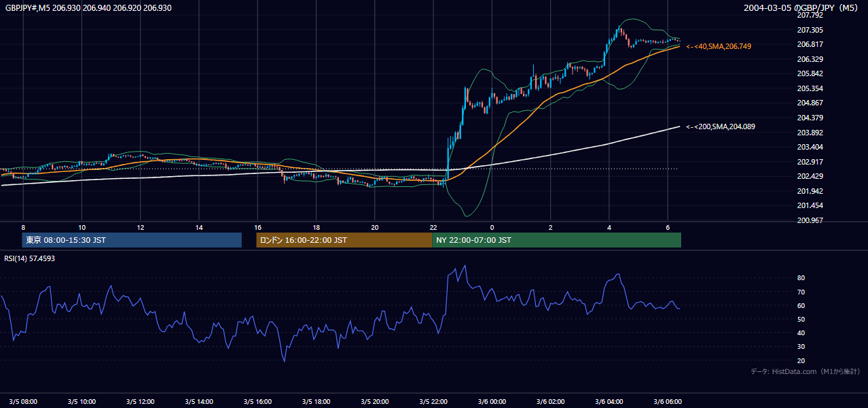Click price axis label 202.429
This screenshot has width=868, height=408.
coord(810,176)
